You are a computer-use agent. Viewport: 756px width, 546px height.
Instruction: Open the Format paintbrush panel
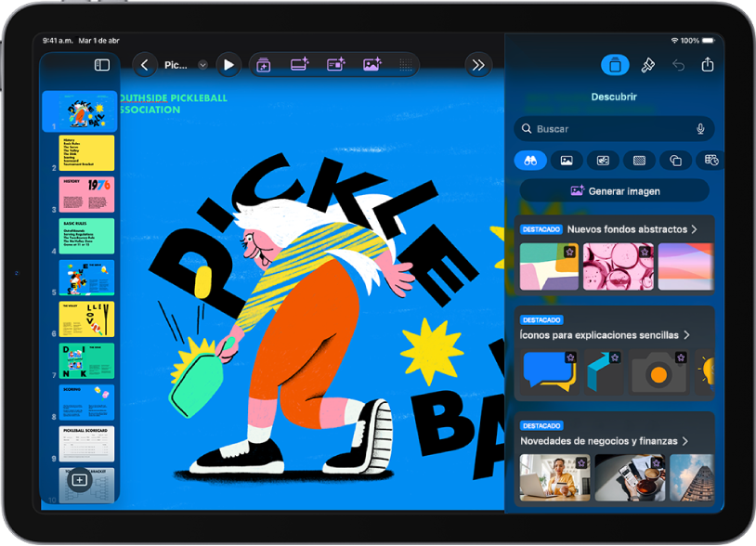647,65
